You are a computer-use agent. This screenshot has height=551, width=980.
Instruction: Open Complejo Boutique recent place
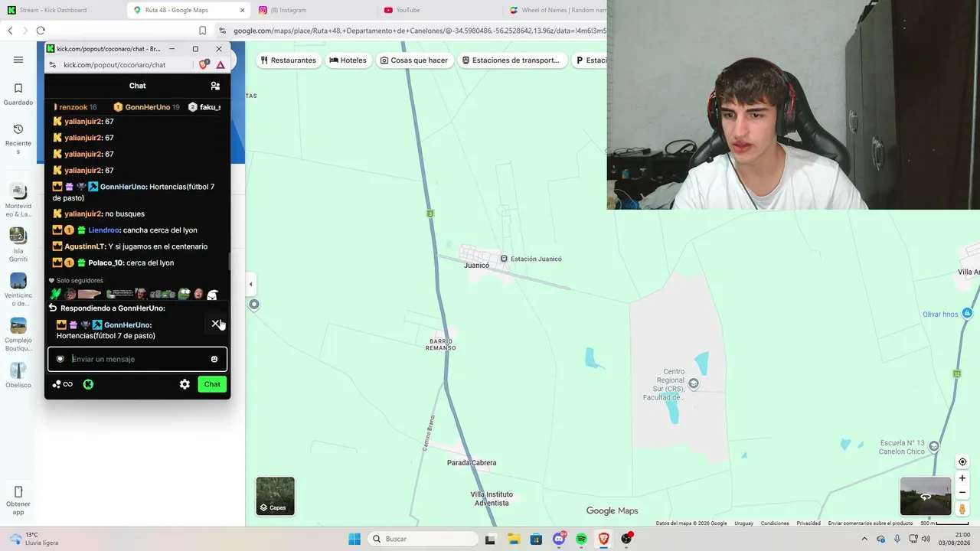tap(18, 334)
